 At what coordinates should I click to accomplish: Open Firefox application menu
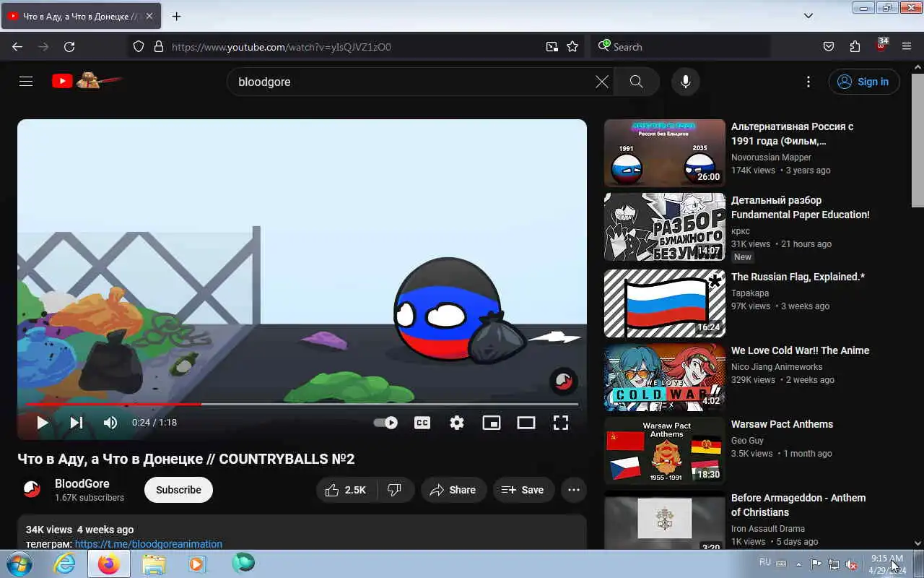[x=907, y=47]
